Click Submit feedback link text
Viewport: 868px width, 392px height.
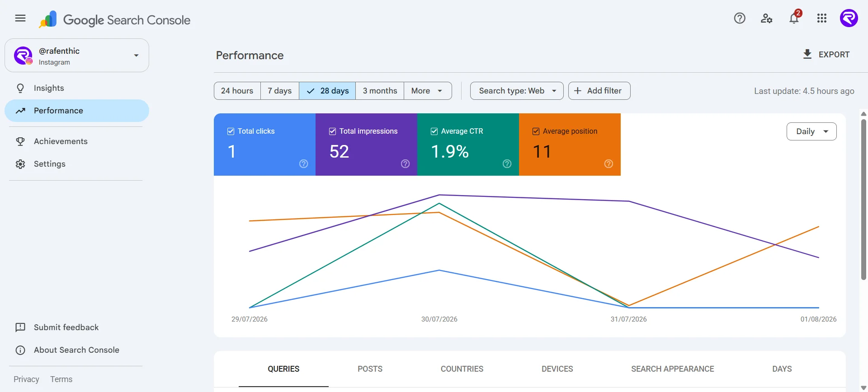[66, 327]
